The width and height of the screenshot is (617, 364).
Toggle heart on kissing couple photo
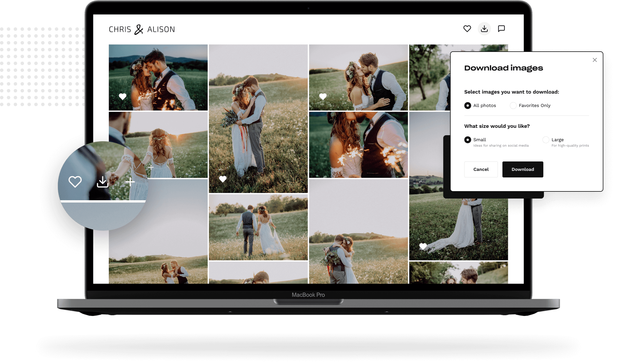[x=323, y=96]
